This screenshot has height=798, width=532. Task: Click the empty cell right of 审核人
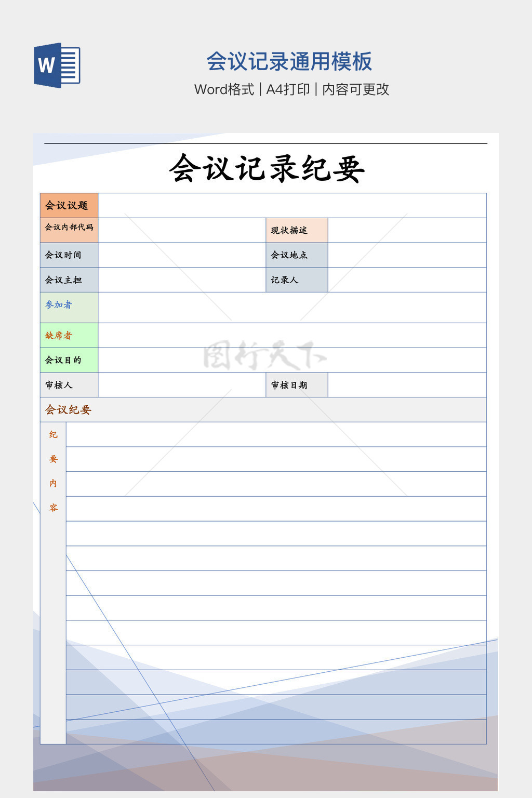[x=182, y=385]
